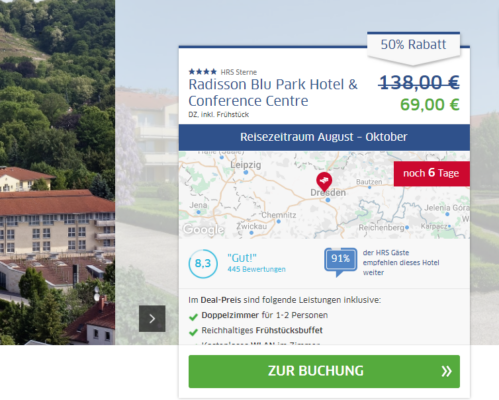Viewport: 499px width, 400px height.
Task: Click the 91% recommendation speech bubble
Action: point(340,262)
